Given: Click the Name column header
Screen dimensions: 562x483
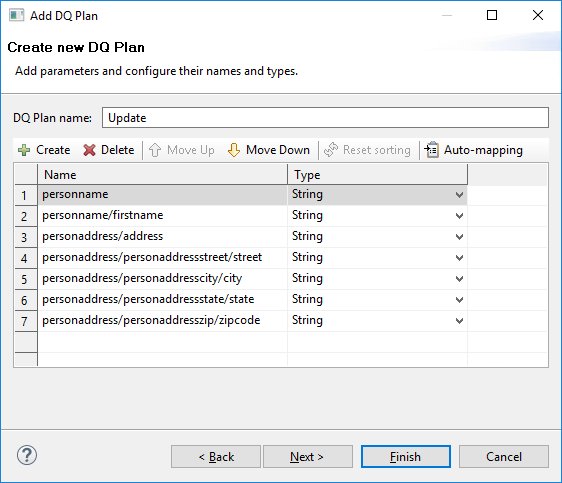Looking at the screenshot, I should coord(162,174).
